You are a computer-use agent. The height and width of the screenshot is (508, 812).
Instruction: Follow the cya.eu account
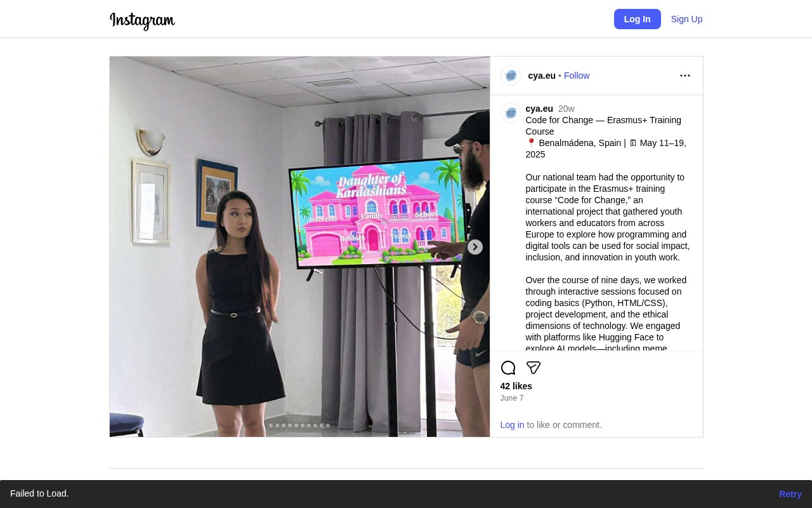point(577,76)
